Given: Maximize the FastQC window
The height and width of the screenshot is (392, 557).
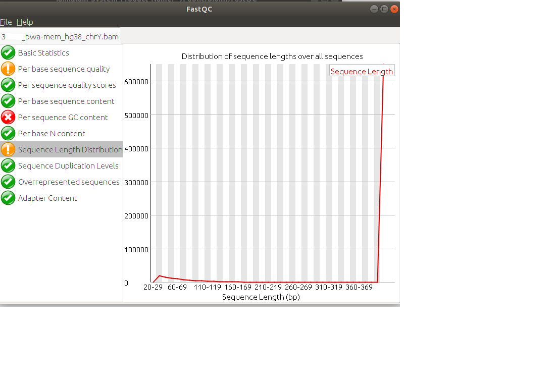Looking at the screenshot, I should [384, 9].
